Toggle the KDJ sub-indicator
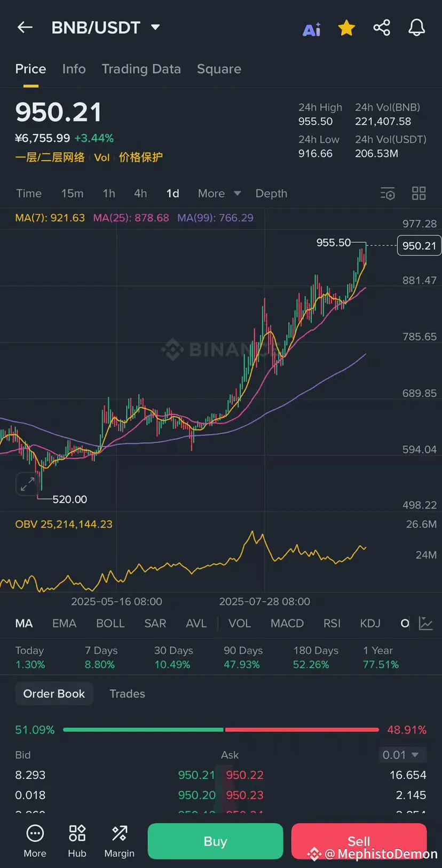The width and height of the screenshot is (442, 868). [370, 623]
